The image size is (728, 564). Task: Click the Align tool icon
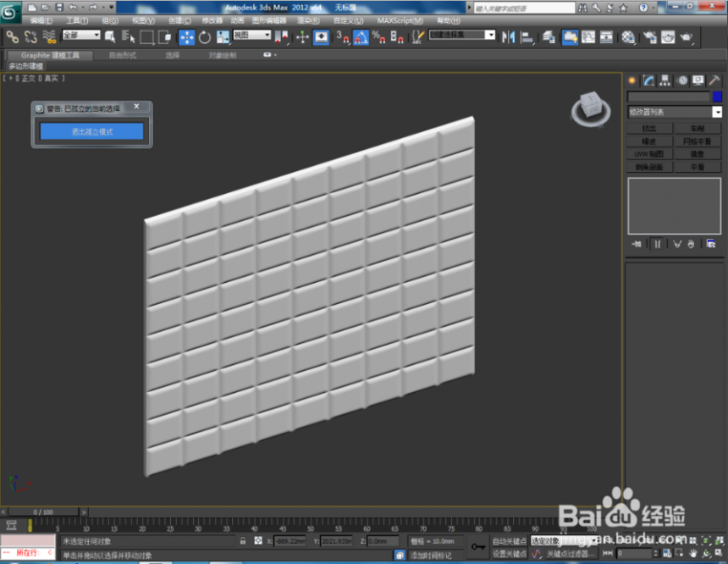coord(527,36)
